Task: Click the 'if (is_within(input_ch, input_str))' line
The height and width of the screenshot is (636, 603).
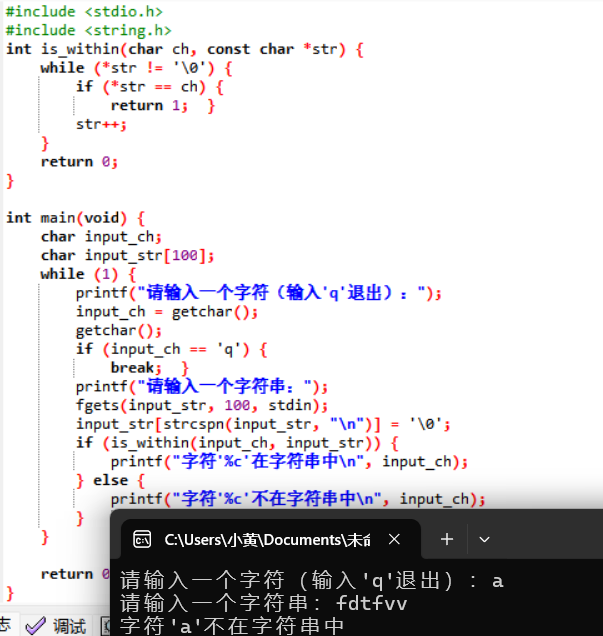Action: [x=237, y=443]
